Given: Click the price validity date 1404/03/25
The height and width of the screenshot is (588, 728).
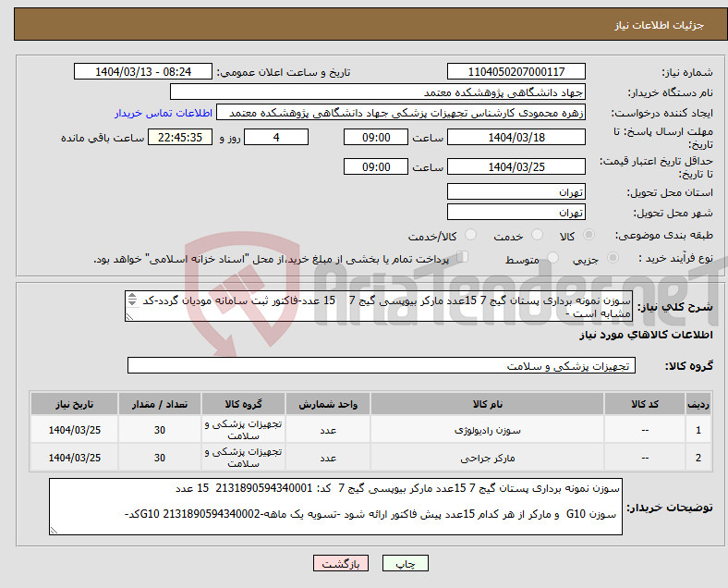Looking at the screenshot, I should tap(516, 166).
